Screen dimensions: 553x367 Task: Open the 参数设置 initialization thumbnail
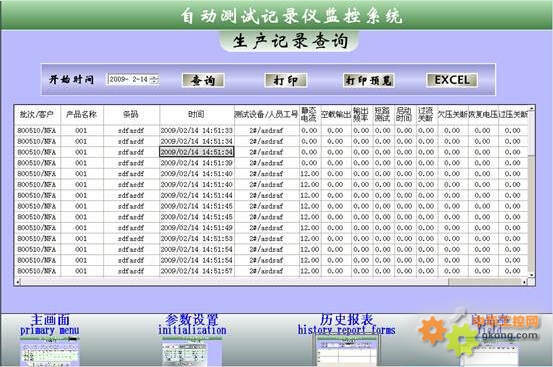tap(192, 351)
